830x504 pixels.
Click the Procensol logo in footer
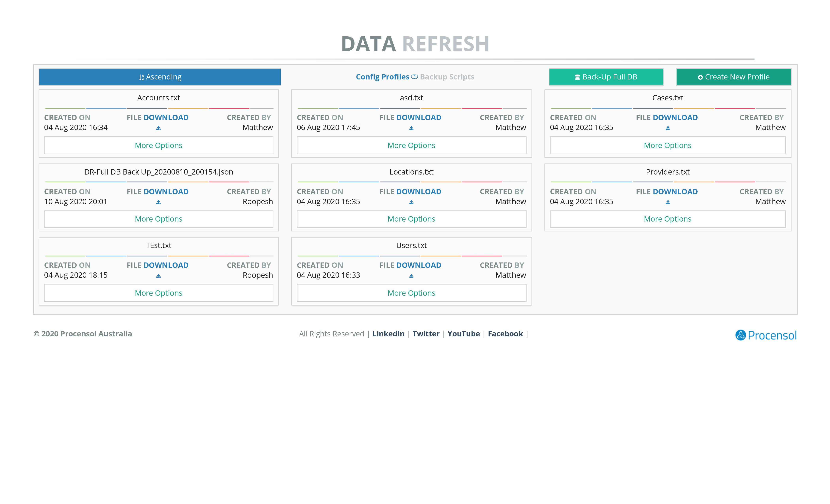point(766,335)
